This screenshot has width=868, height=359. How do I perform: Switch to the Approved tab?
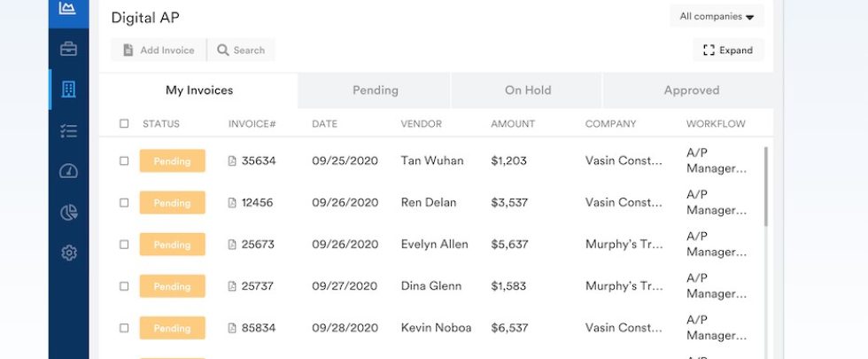(x=691, y=90)
